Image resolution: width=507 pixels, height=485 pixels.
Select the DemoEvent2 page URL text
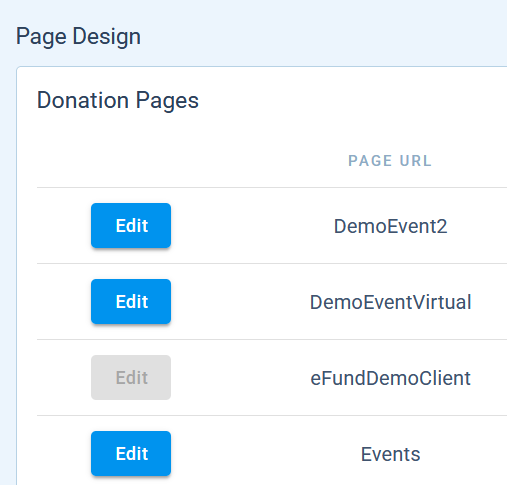390,226
